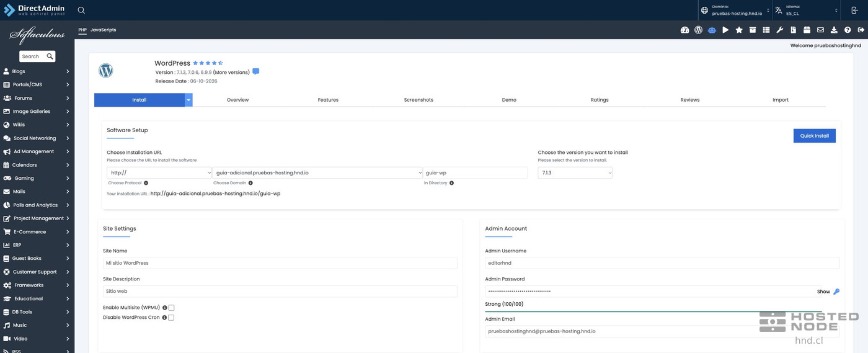Click the Softaculous logout arrow icon
The height and width of the screenshot is (353, 868).
[x=861, y=30]
